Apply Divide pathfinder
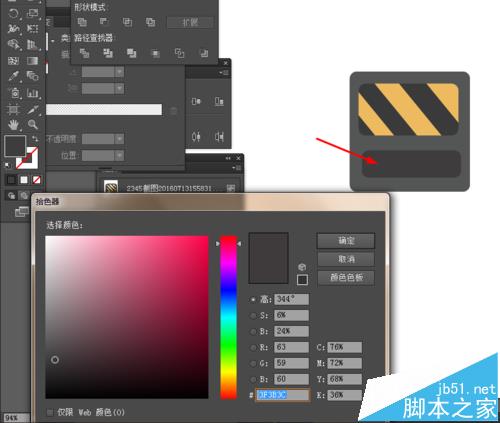 click(x=84, y=53)
